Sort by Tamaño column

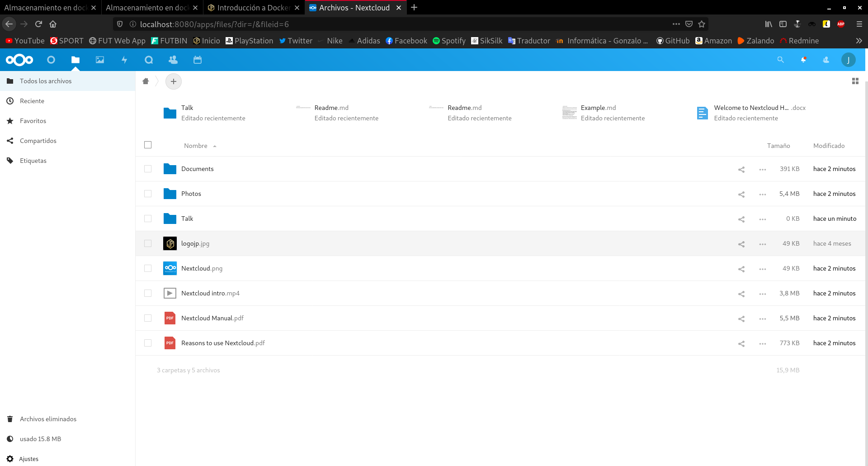[x=778, y=146]
